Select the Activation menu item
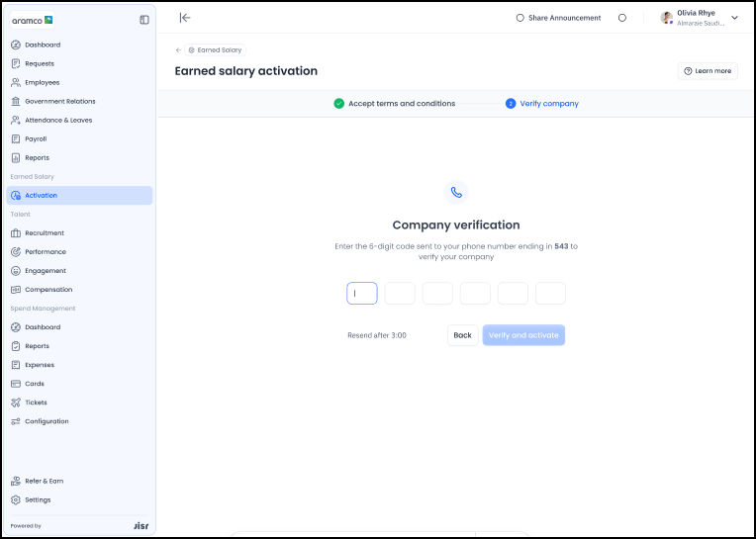 [x=41, y=196]
